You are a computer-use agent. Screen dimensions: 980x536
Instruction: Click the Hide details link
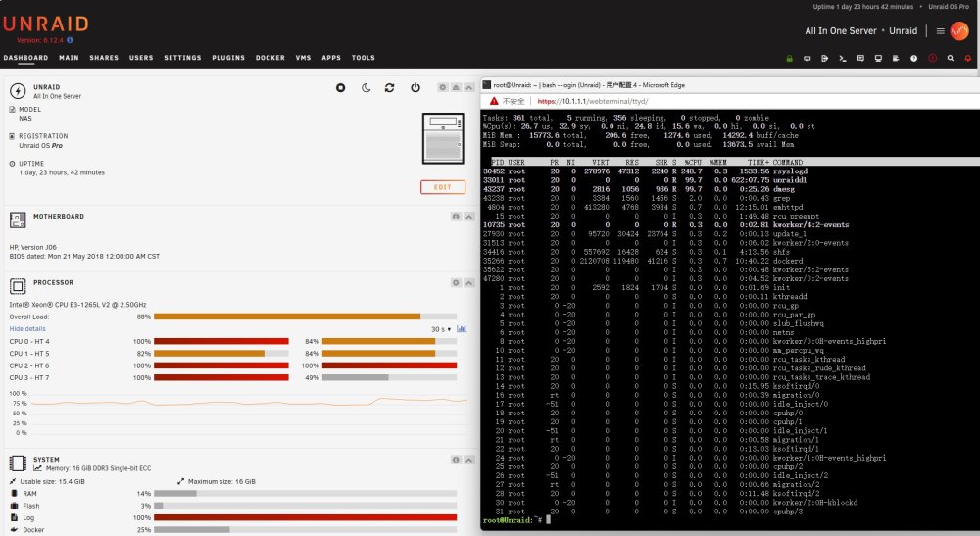pos(27,328)
